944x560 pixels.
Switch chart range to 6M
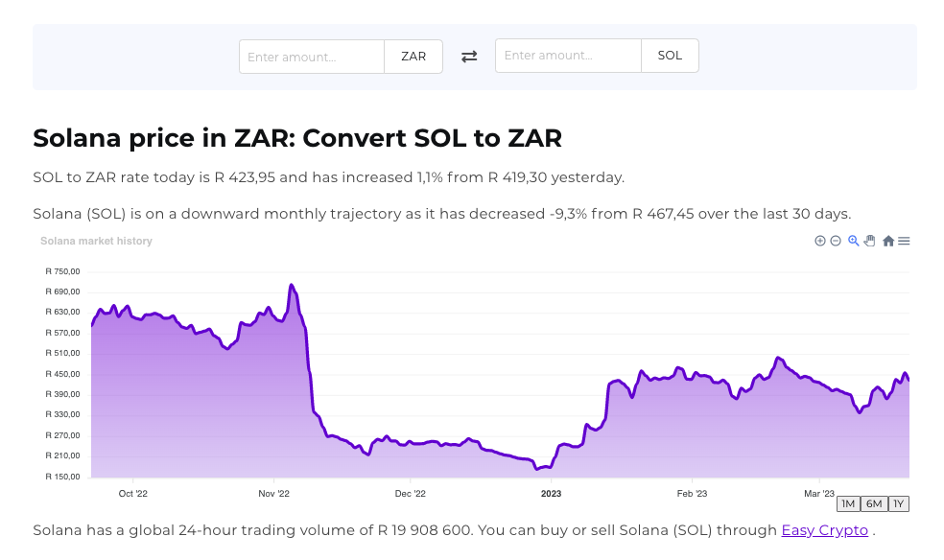click(x=873, y=503)
